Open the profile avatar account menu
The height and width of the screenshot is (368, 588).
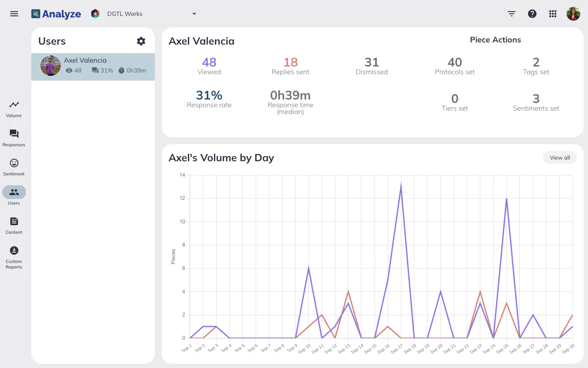(x=573, y=14)
